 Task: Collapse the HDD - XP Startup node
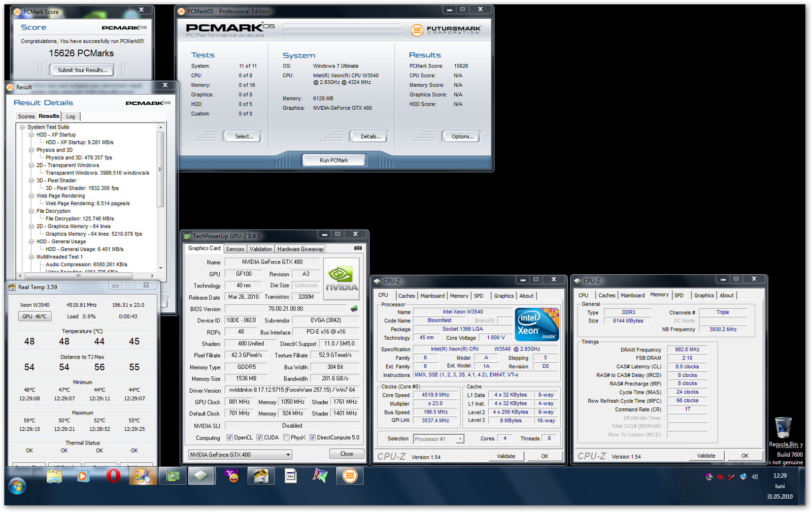coord(31,135)
